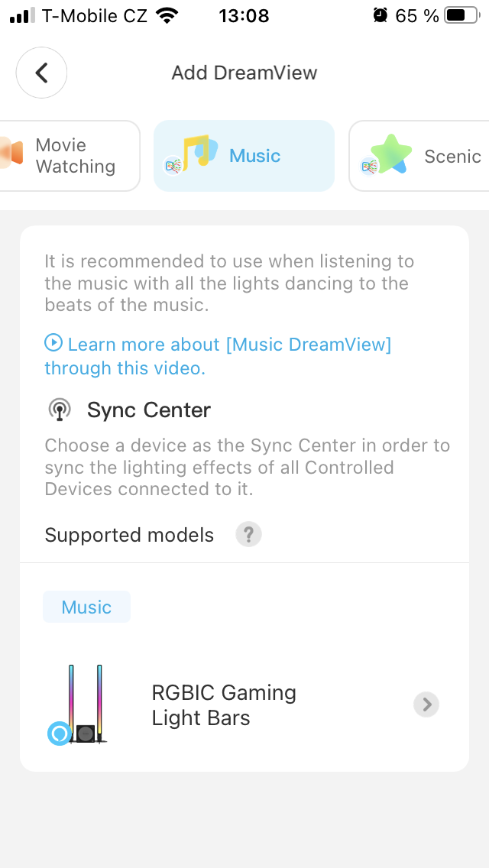
Task: Select RGBIC Gaming Light Bars device
Action: tap(224, 704)
